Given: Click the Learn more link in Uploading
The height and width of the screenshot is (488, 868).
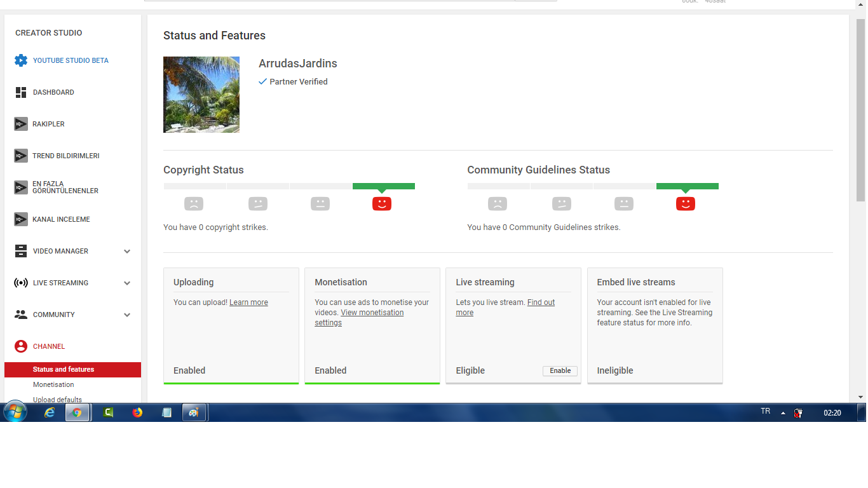Looking at the screenshot, I should click(248, 302).
